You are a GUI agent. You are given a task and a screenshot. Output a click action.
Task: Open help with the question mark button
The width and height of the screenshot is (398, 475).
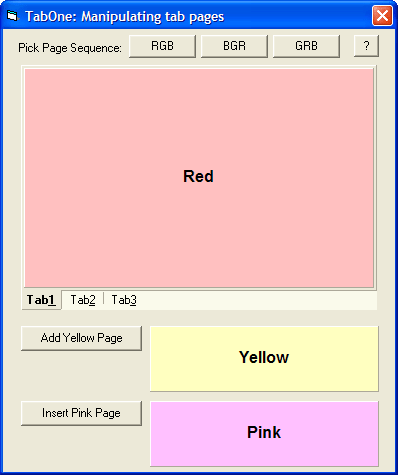click(366, 46)
